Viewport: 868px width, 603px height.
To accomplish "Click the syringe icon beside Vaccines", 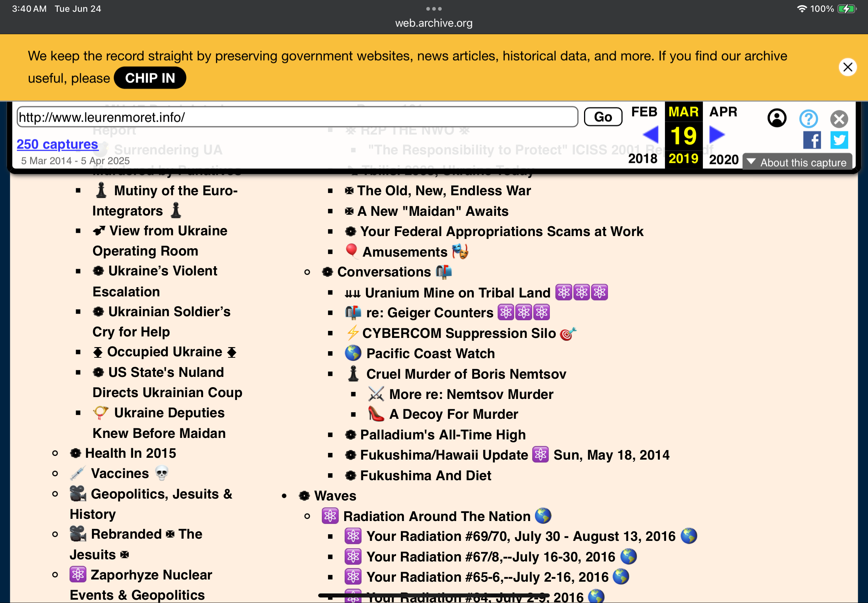I will pyautogui.click(x=78, y=473).
